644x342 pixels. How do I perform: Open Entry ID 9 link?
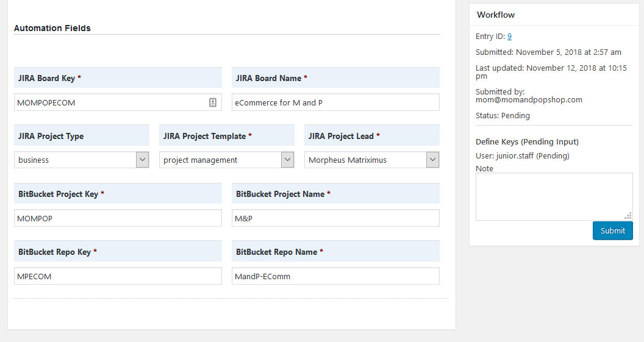coord(509,36)
